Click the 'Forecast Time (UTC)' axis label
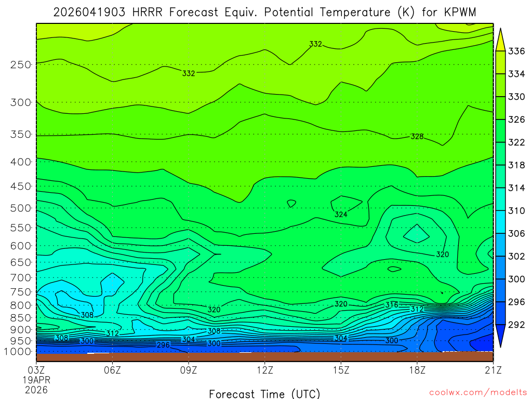This screenshot has height=399, width=532. pos(264,394)
